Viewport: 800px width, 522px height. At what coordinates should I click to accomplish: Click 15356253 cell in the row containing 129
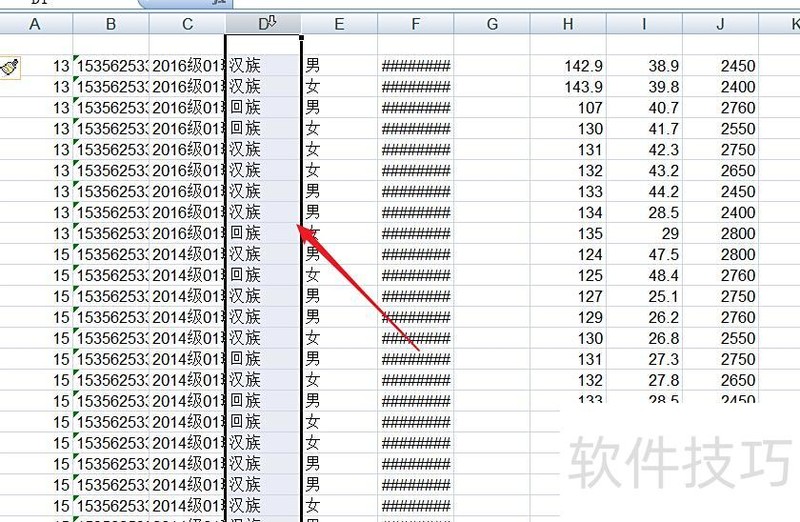tap(111, 317)
